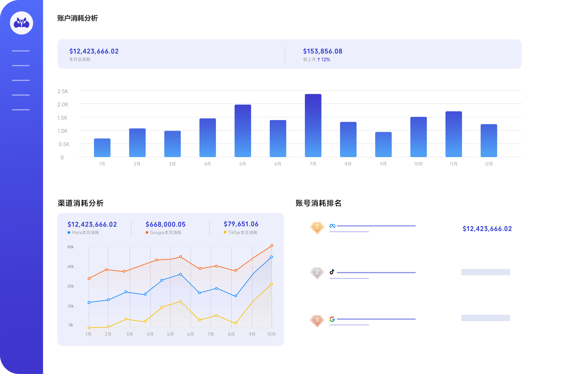Toggle the Google本月消耗 orange legend dot

tap(147, 232)
